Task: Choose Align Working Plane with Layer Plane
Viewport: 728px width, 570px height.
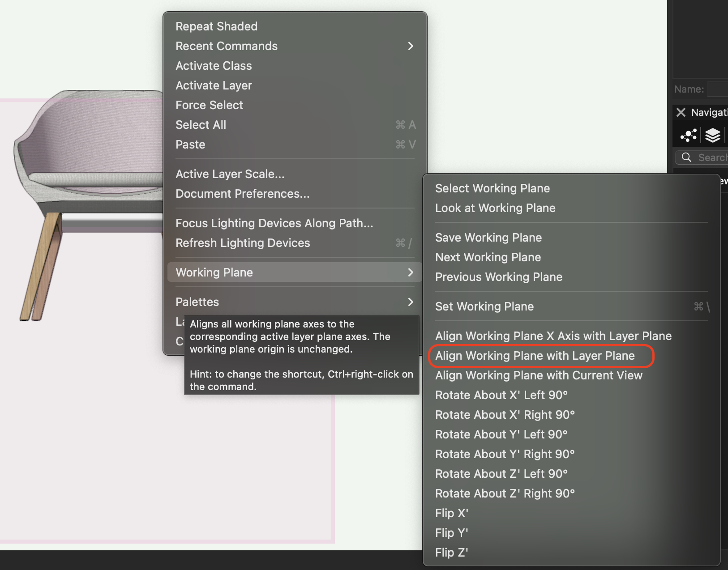Action: click(x=535, y=356)
